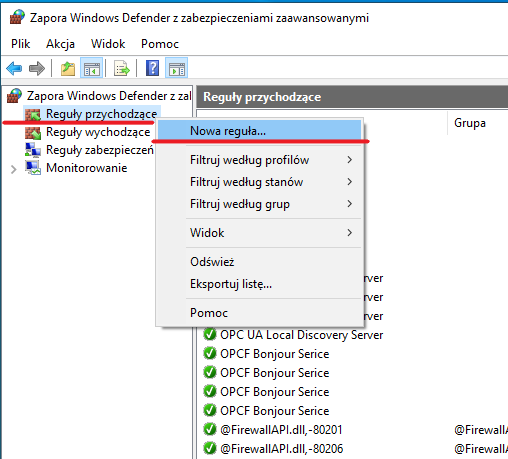The width and height of the screenshot is (508, 459).
Task: Open the Widok submenu in context menu
Action: tap(259, 233)
